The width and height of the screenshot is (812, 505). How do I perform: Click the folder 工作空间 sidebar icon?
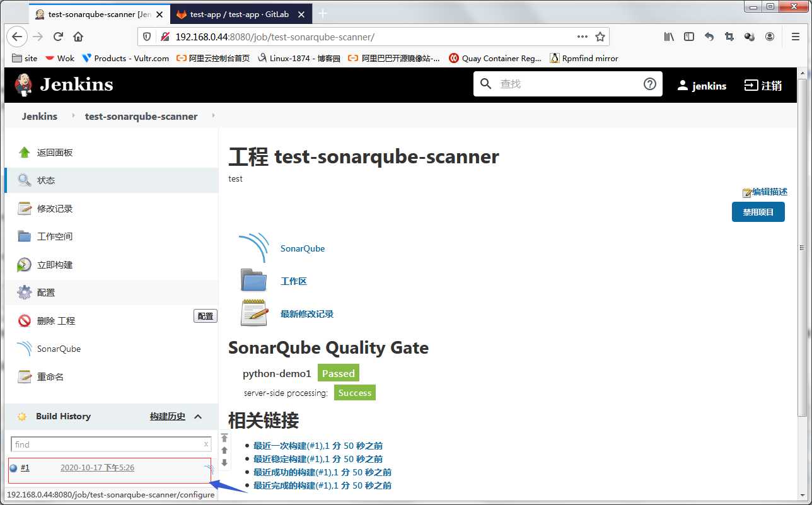tap(24, 236)
